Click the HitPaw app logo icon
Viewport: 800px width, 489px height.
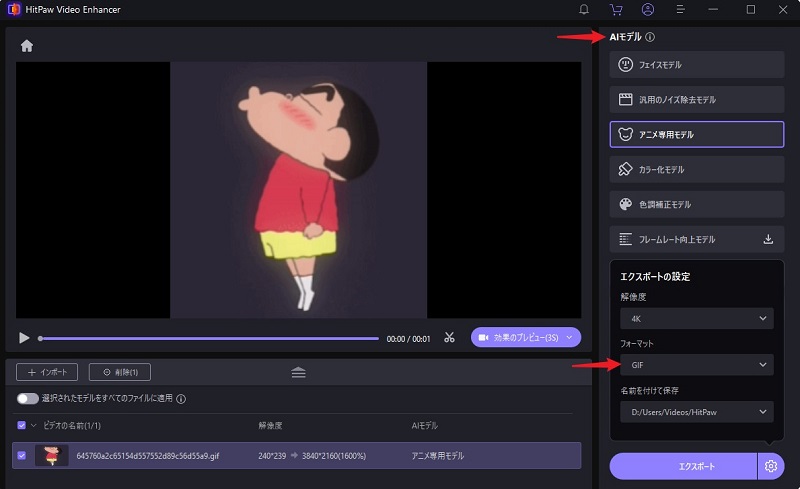(14, 10)
